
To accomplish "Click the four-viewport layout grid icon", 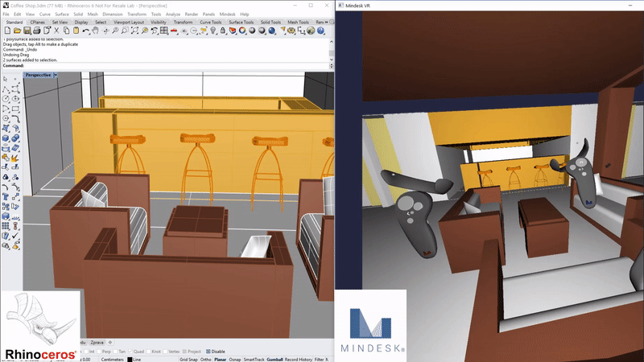I will point(164,31).
